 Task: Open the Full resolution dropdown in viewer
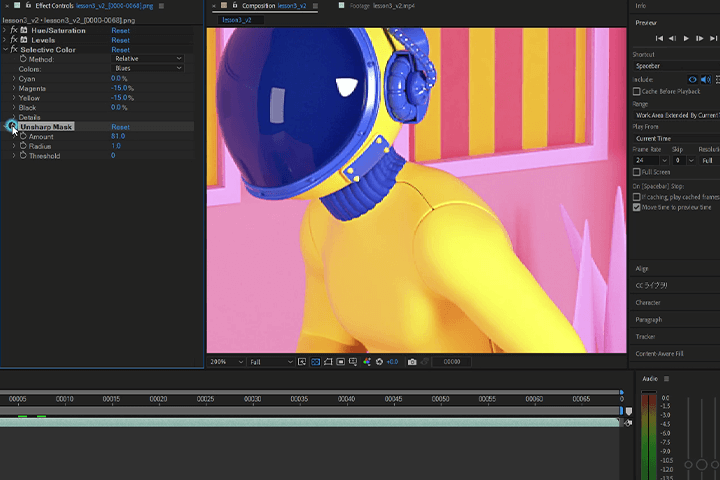(270, 362)
